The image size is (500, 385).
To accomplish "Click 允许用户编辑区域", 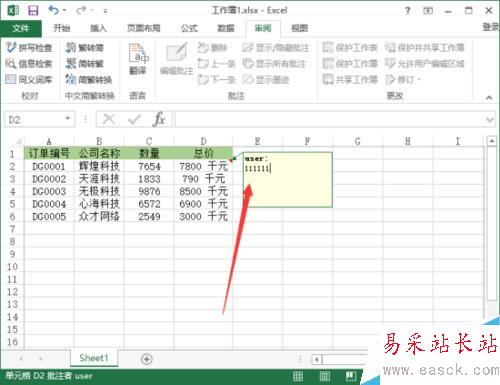I will point(425,63).
